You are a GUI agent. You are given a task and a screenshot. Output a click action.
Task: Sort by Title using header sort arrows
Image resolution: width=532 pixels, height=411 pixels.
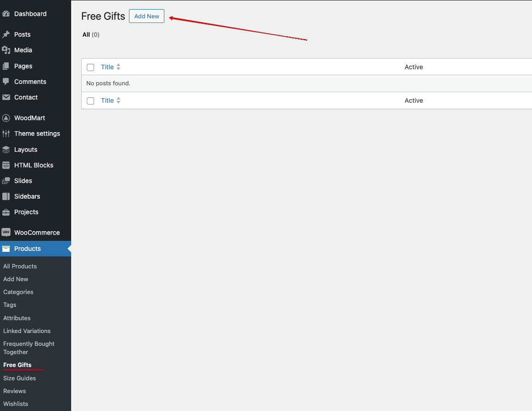point(118,67)
